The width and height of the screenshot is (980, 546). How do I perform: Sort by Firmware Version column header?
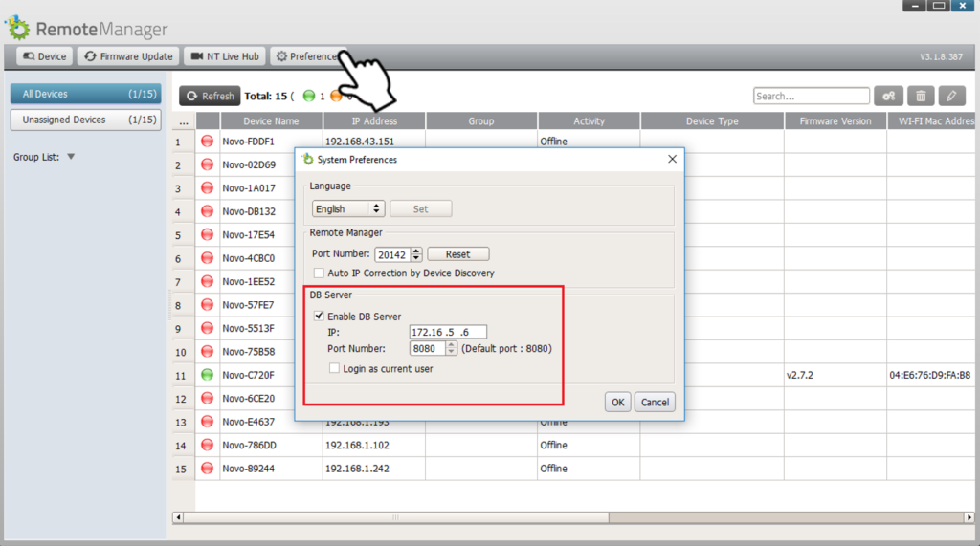835,121
